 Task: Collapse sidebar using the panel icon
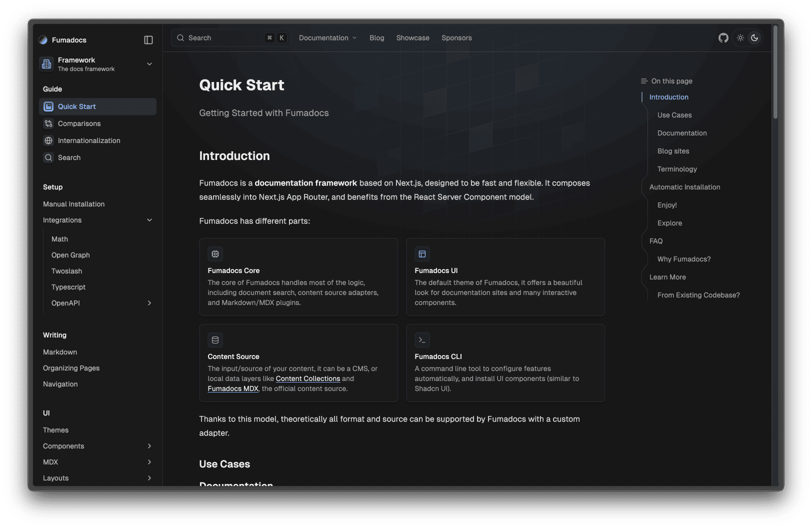148,40
